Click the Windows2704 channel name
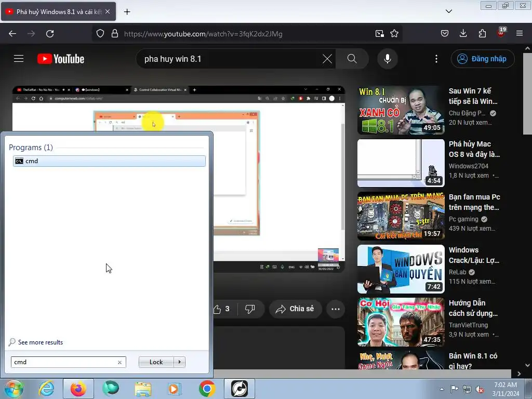Viewport: 532px width, 399px height. (x=469, y=166)
